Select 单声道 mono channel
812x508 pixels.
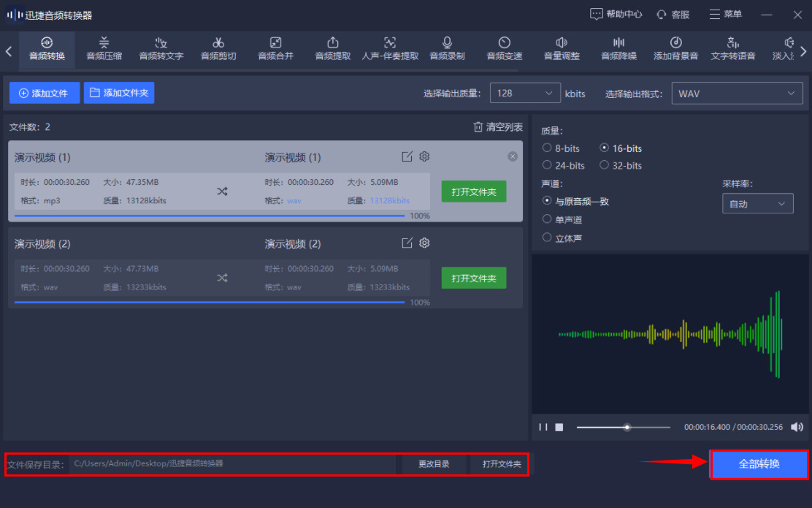tap(562, 220)
